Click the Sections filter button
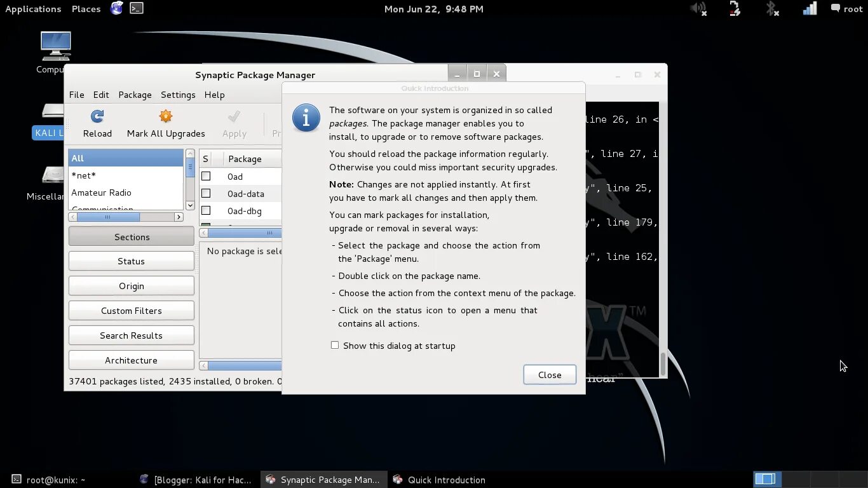The image size is (868, 488). [132, 236]
